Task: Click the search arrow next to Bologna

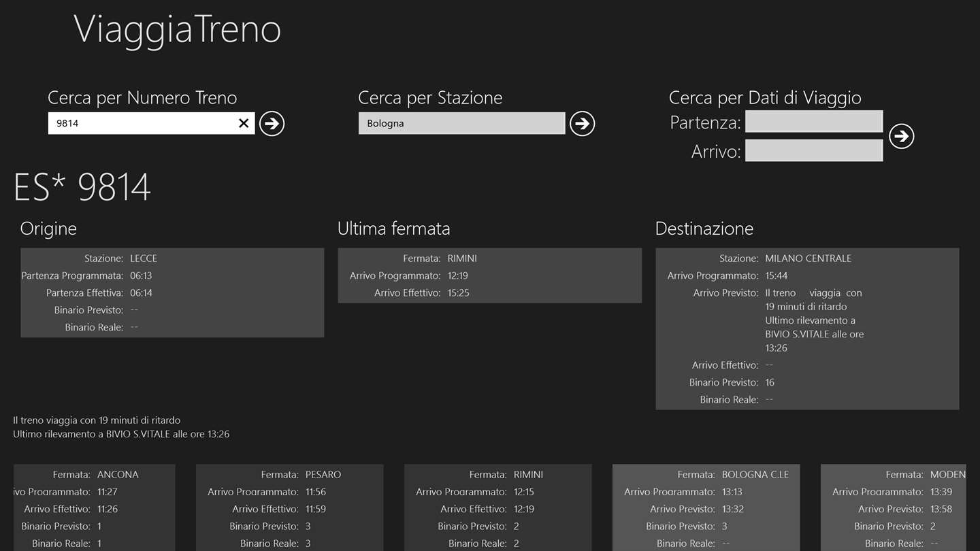Action: 582,123
